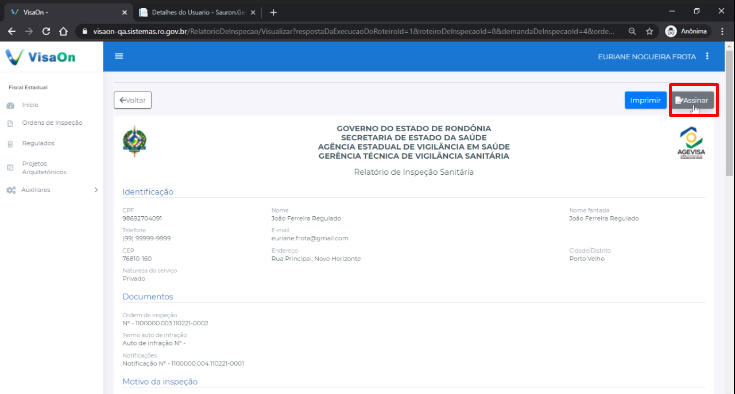
Task: Click the Notificação Nº 1100000.004.110221-0001 text
Action: (183, 364)
